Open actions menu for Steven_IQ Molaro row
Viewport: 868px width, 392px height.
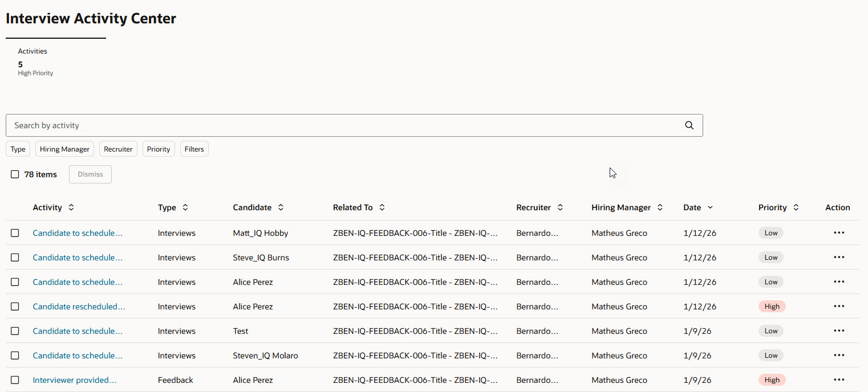(x=839, y=356)
